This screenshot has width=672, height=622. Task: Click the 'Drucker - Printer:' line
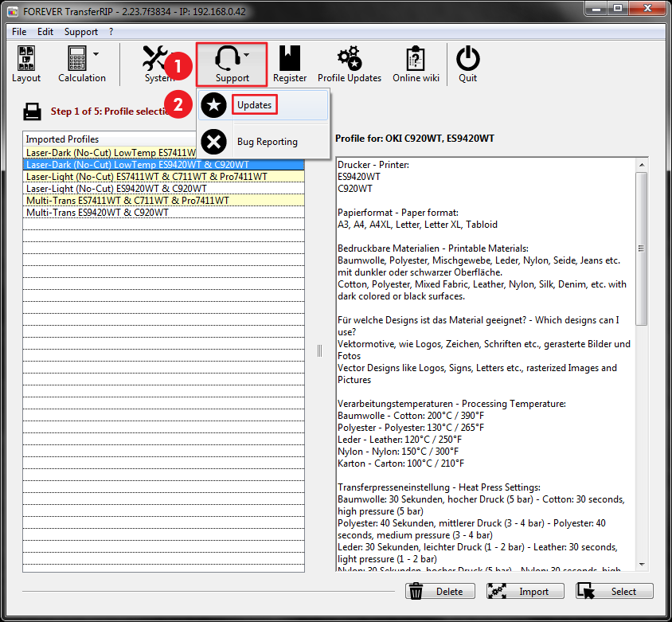(x=373, y=165)
